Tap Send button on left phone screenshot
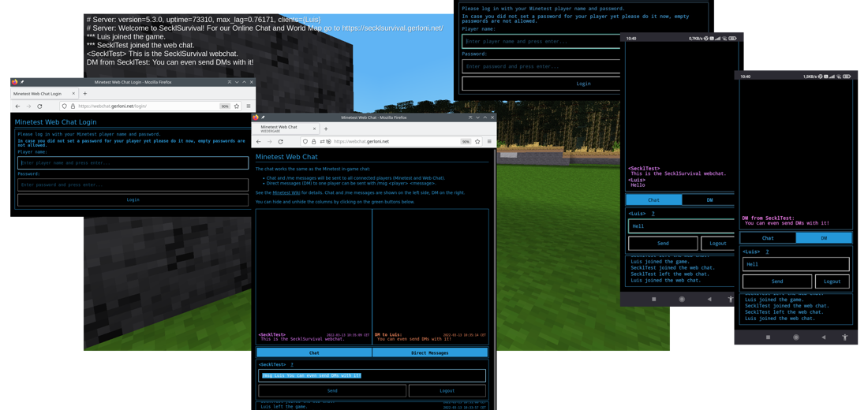 click(663, 243)
